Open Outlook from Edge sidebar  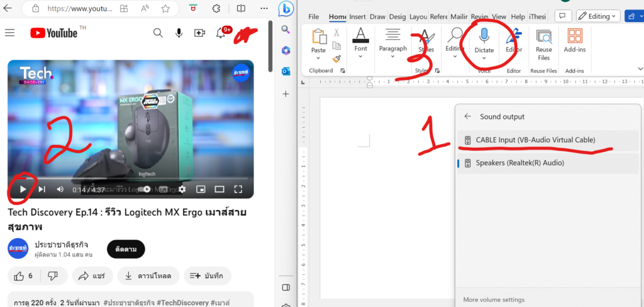click(286, 71)
